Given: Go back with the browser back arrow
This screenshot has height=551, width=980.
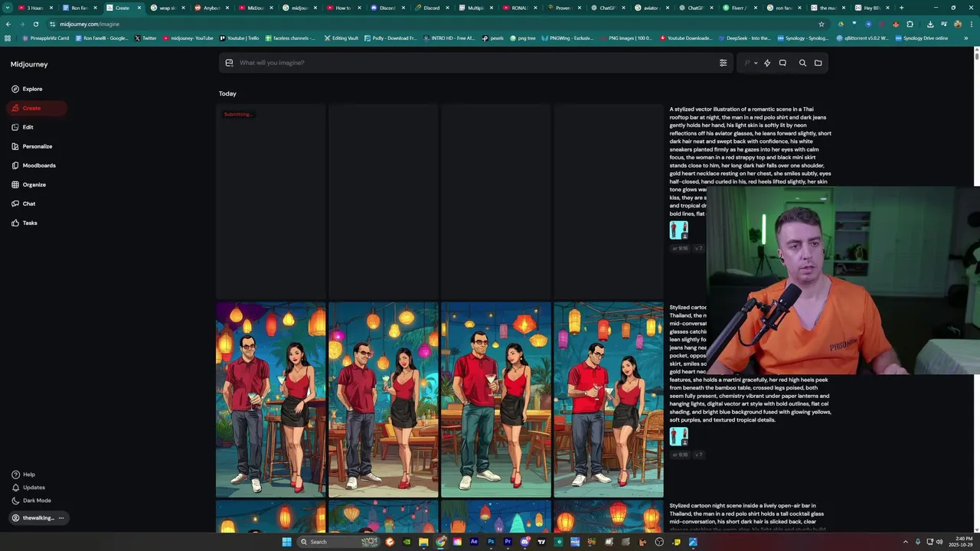Looking at the screenshot, I should pos(8,24).
